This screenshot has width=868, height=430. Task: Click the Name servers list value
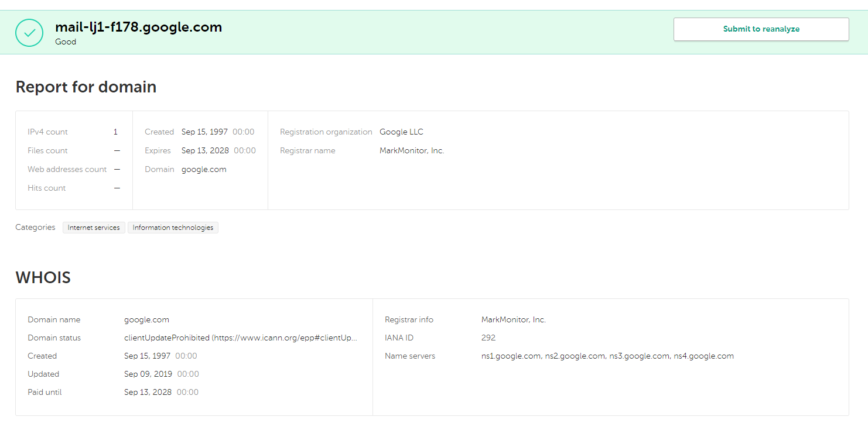click(x=607, y=356)
